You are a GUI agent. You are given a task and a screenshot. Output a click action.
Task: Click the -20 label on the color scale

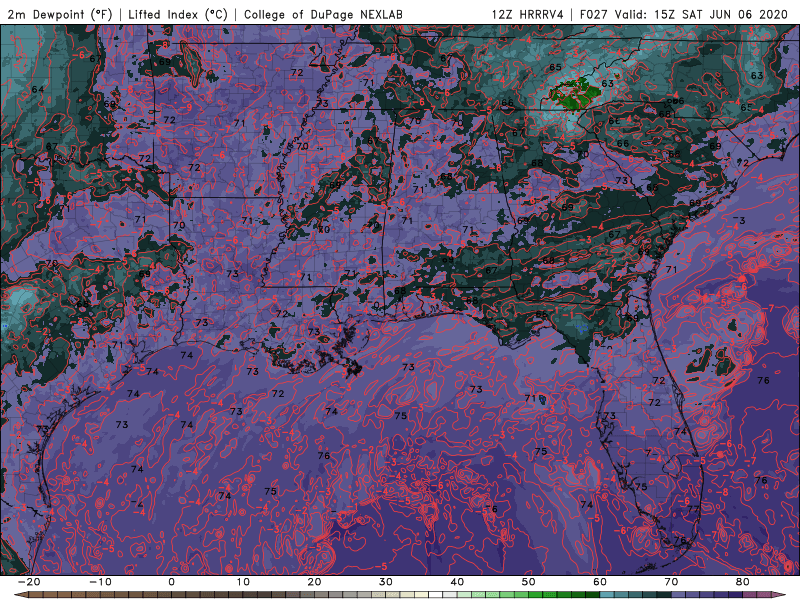tap(29, 582)
